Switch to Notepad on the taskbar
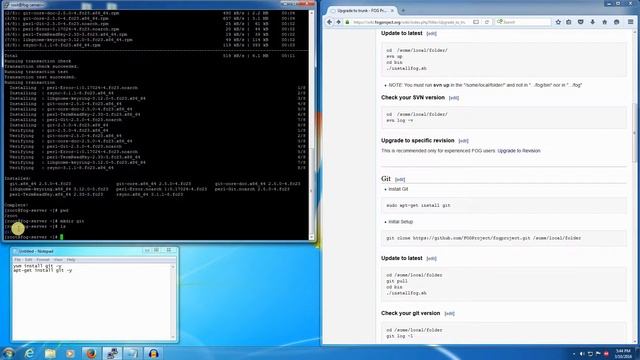 (x=133, y=353)
